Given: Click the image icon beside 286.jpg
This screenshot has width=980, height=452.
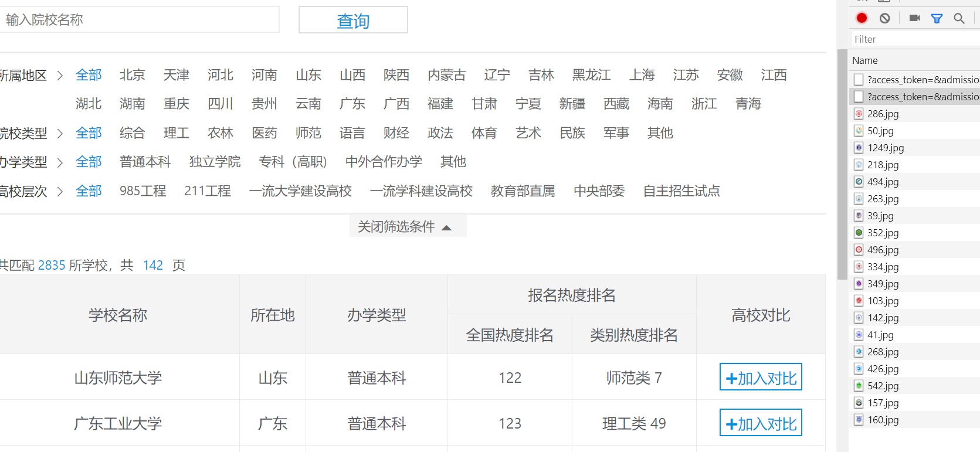Looking at the screenshot, I should (x=859, y=114).
